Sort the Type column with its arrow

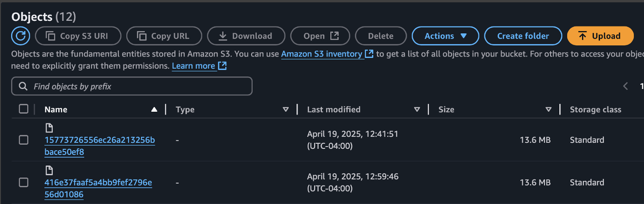[285, 109]
